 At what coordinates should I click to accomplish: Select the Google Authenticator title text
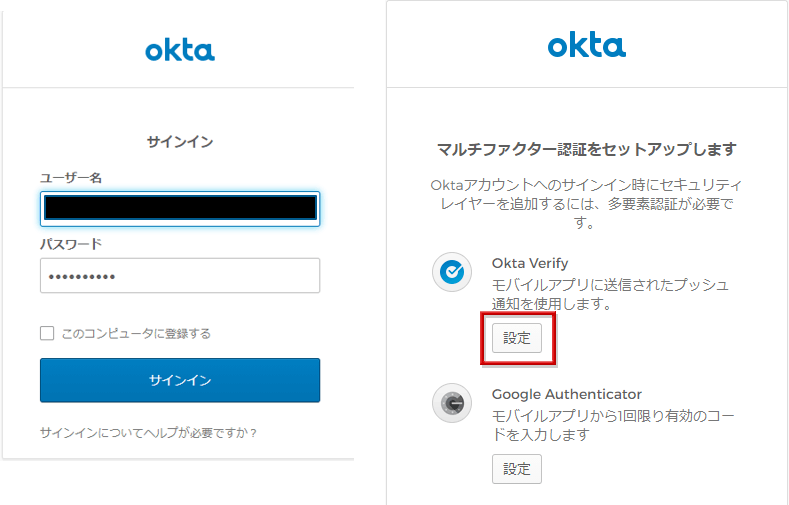click(x=567, y=394)
